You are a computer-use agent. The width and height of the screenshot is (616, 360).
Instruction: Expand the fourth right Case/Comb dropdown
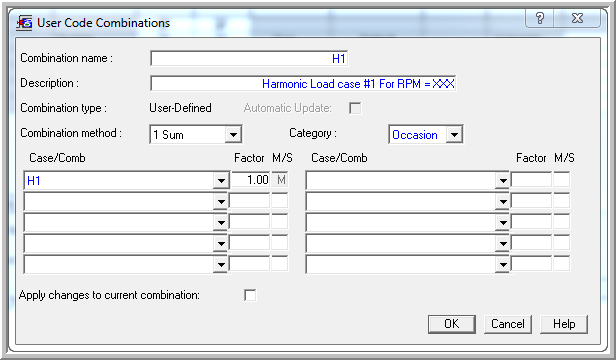502,244
